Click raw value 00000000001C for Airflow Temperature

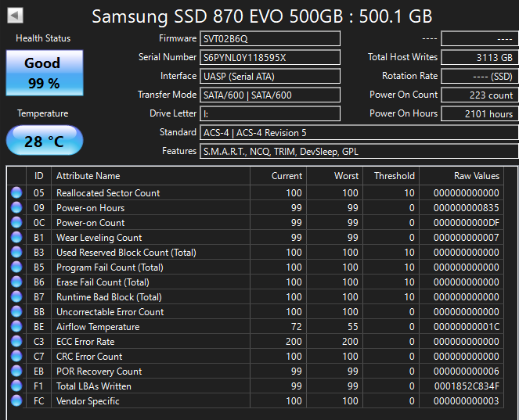click(x=466, y=327)
